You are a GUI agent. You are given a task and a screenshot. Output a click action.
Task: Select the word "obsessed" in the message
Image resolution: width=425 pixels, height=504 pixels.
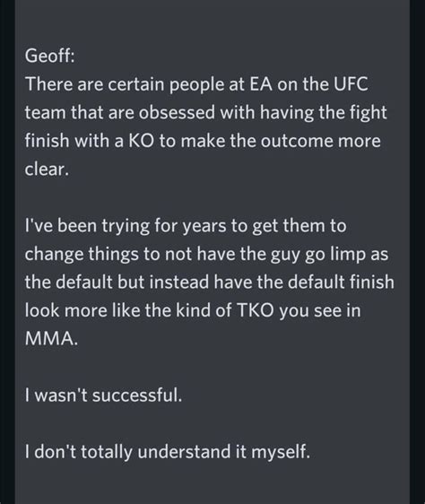(x=178, y=113)
